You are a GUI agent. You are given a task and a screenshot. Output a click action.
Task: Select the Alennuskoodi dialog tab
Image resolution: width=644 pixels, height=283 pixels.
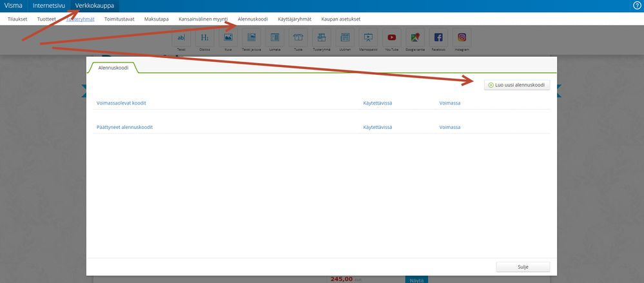113,68
